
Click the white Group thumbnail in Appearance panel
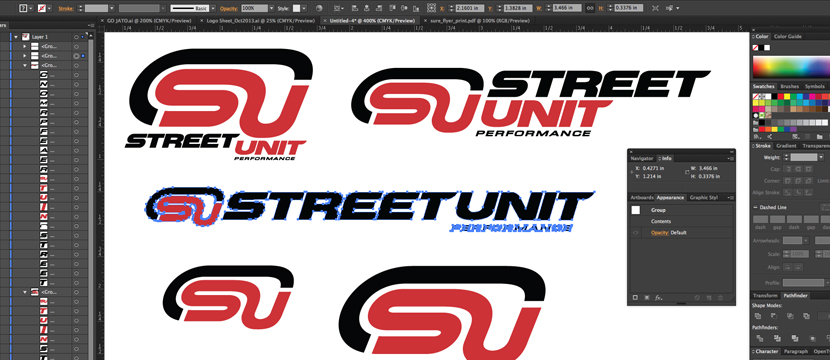coord(636,210)
